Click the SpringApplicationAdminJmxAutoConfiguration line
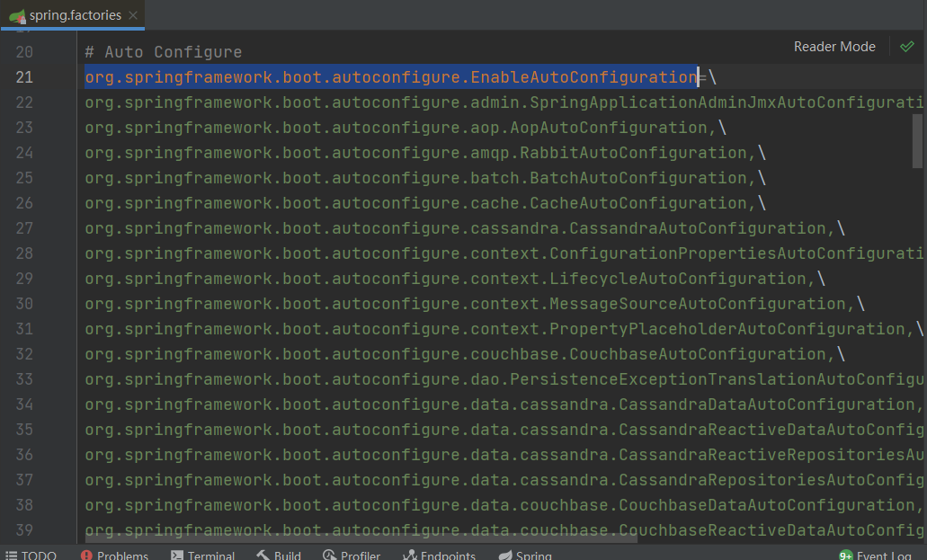 click(x=504, y=102)
